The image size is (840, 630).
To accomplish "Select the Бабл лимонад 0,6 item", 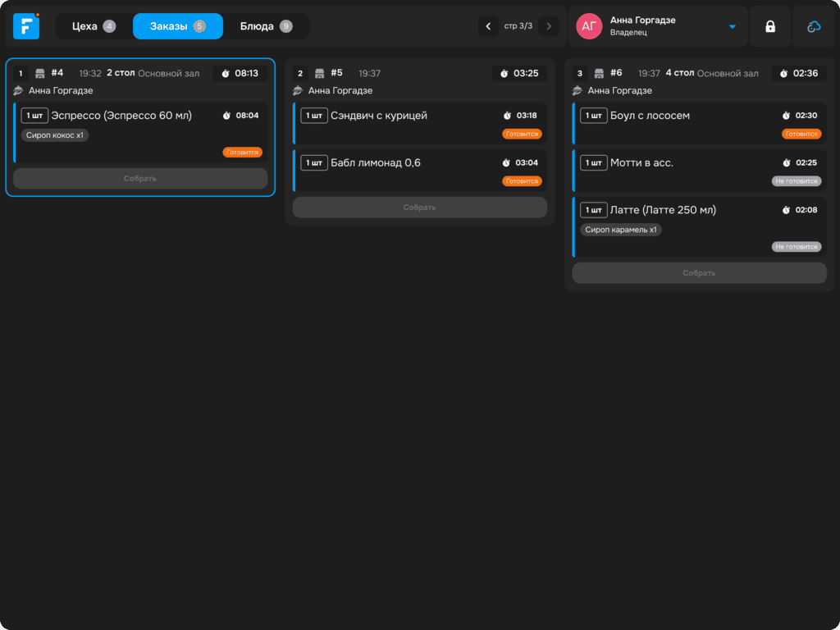I will (420, 171).
